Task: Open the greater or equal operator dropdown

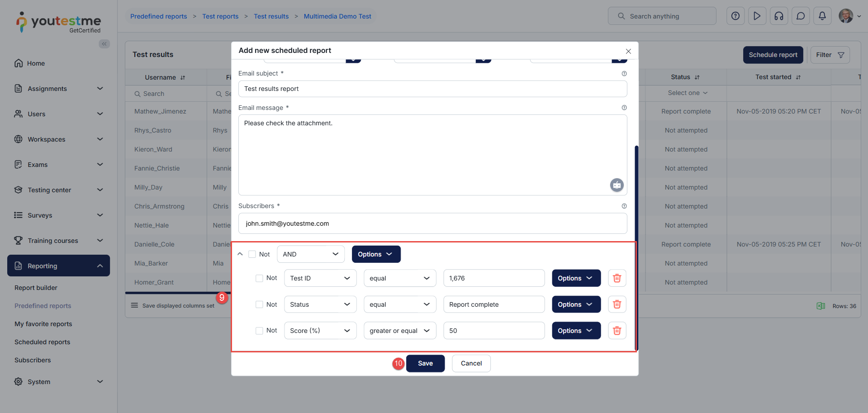Action: (x=399, y=331)
